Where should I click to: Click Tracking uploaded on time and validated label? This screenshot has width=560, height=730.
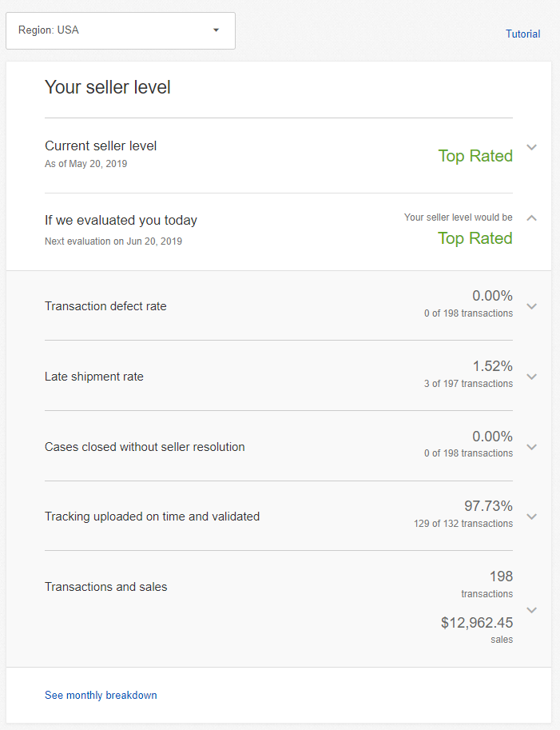point(152,517)
